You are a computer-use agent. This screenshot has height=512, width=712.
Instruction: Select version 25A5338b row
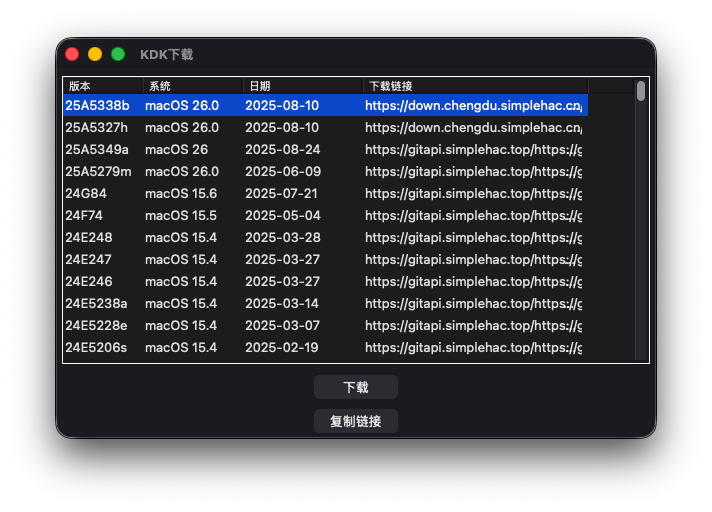click(x=326, y=105)
